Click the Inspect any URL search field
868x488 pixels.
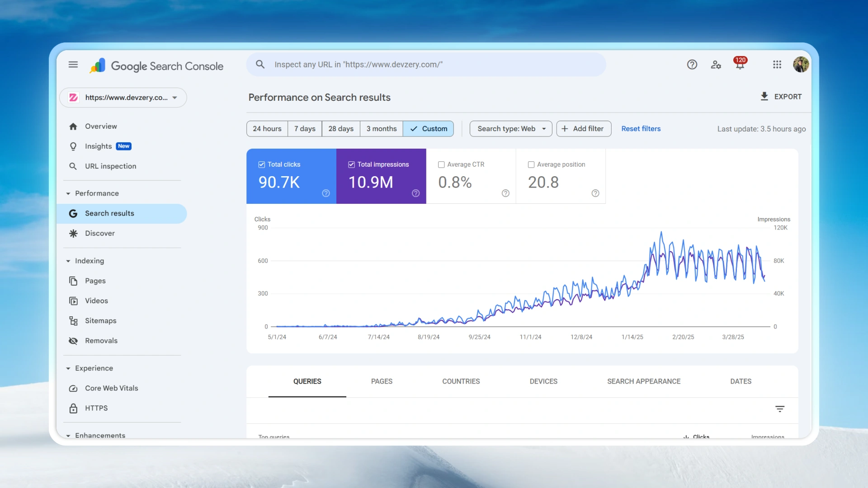pyautogui.click(x=426, y=65)
